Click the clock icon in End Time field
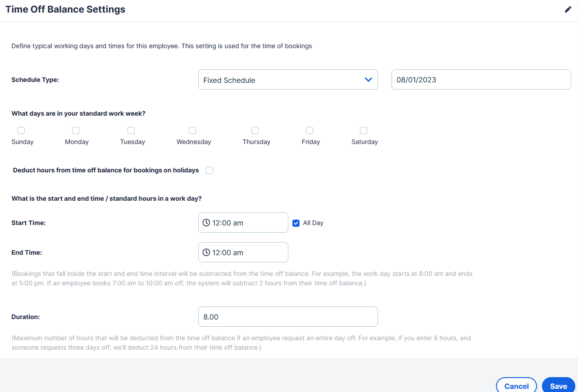578x392 pixels. tap(206, 252)
